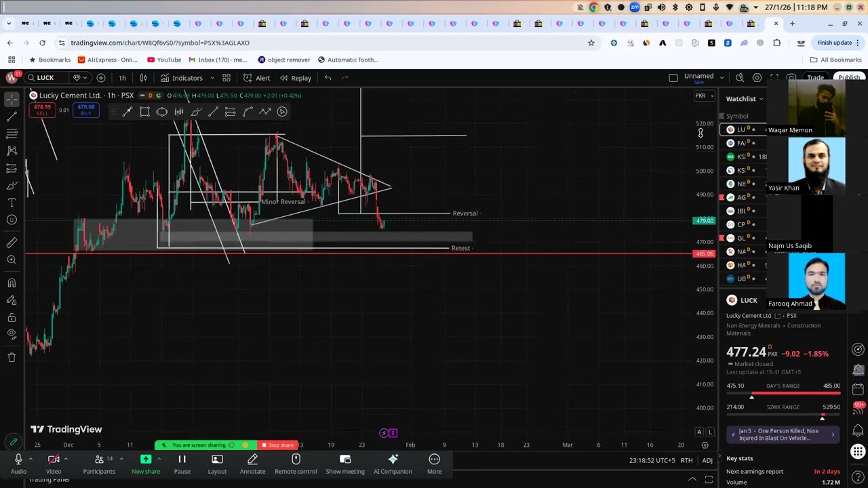Remove objects with the trash icon

(x=12, y=357)
